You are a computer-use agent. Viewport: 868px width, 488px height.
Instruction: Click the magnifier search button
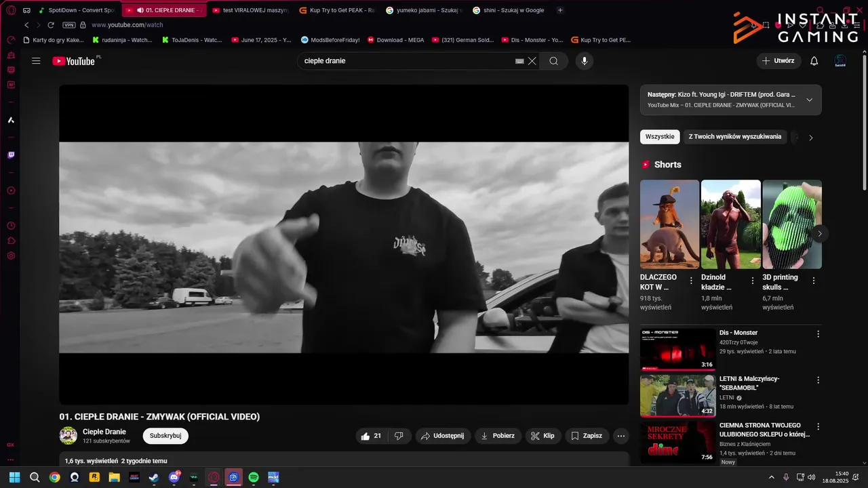tap(554, 61)
